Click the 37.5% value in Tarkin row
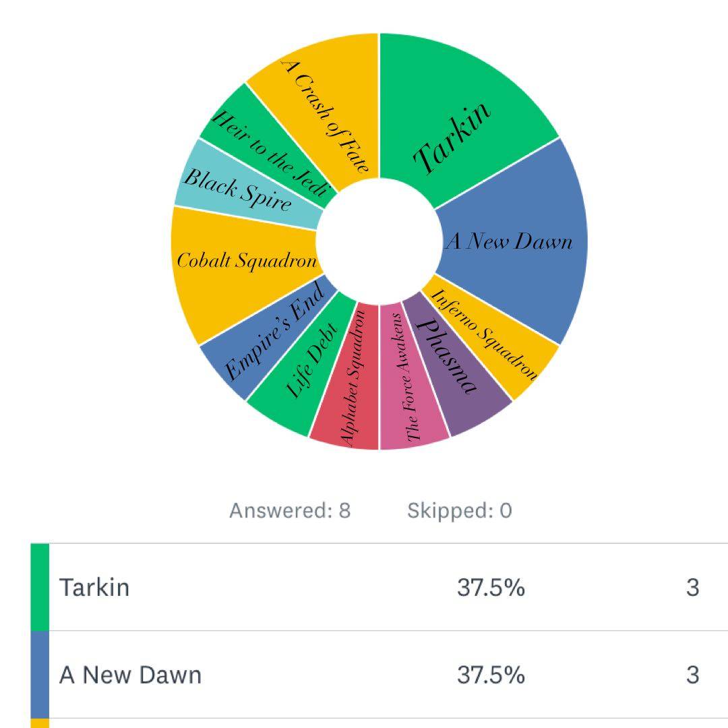 (491, 588)
